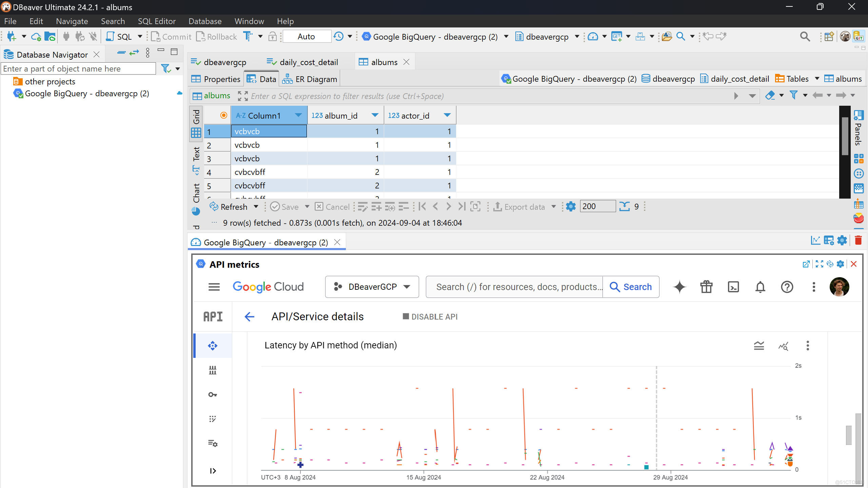The image size is (868, 488).
Task: Switch to the daily_cost_detail editor tab
Action: pos(302,62)
